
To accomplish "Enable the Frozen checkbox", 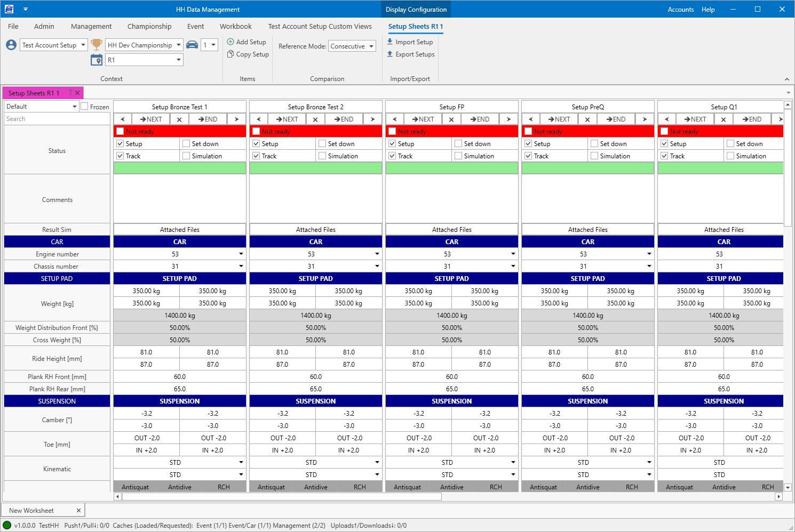I will point(84,107).
